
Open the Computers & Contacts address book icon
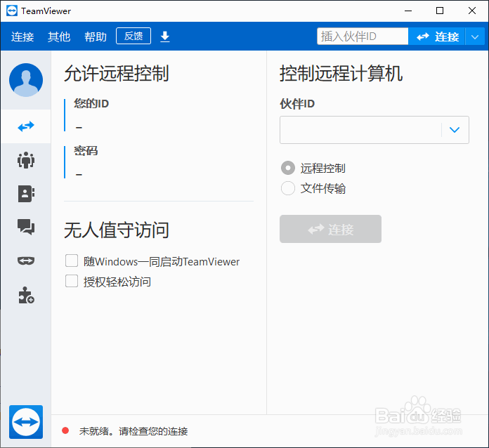click(26, 194)
